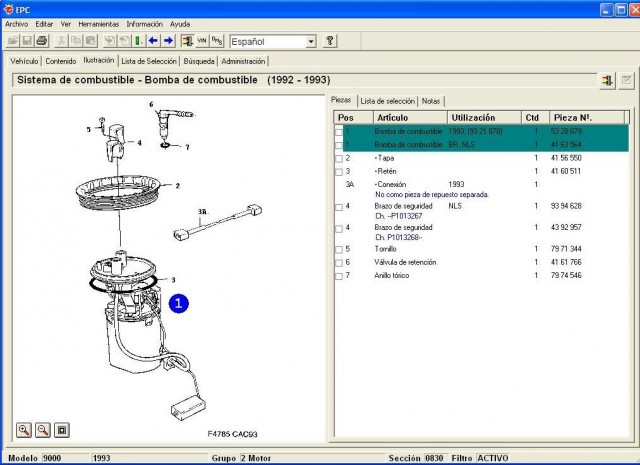640x465 pixels.
Task: Check the box for part 53 28 679
Action: 339,132
